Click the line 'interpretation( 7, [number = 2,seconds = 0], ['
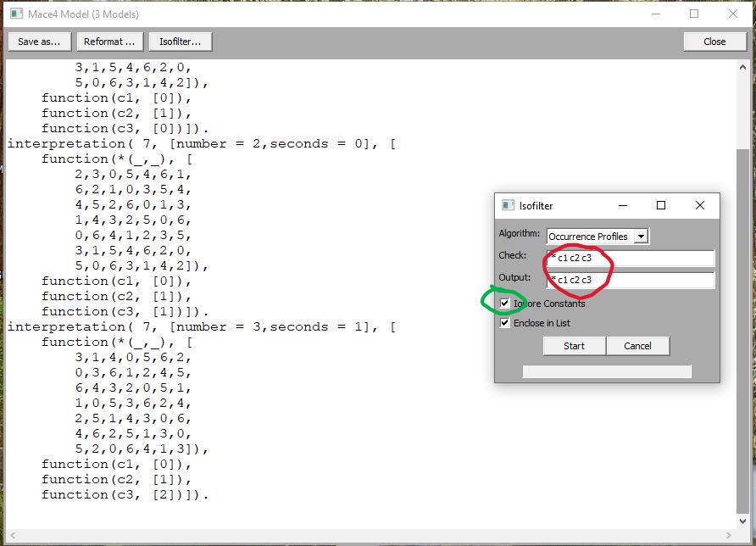756x546 pixels. [x=202, y=144]
